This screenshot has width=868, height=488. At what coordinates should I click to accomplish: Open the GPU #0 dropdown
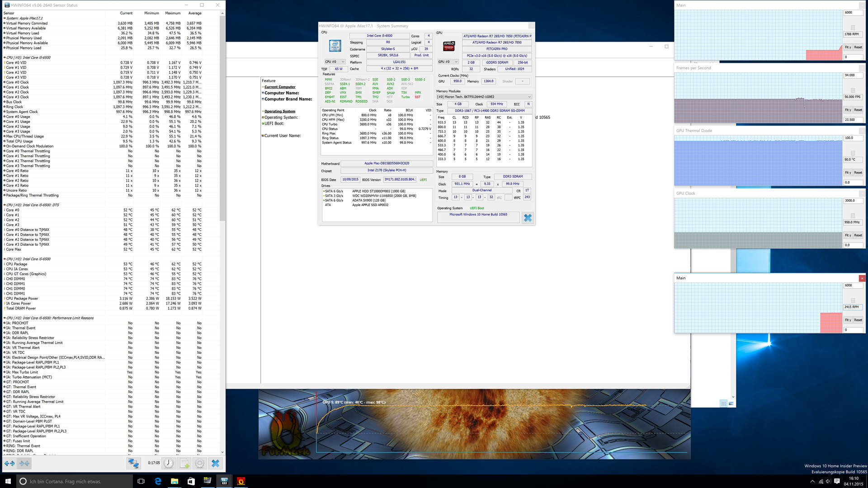point(448,62)
